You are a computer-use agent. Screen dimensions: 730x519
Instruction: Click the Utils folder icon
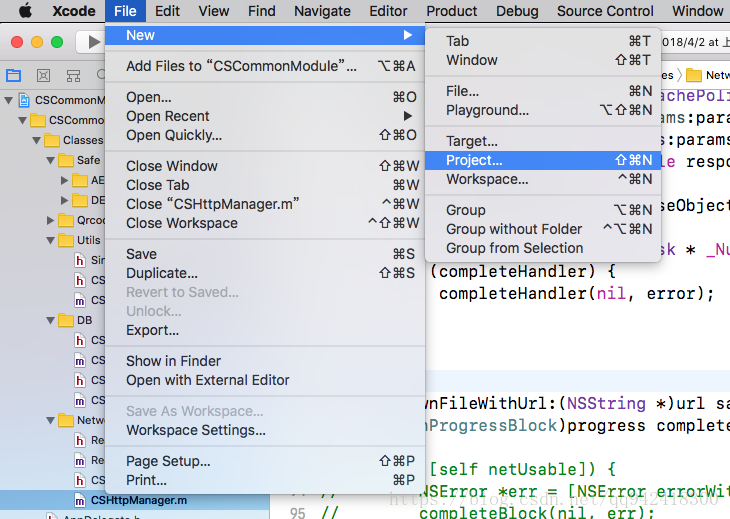(x=66, y=240)
